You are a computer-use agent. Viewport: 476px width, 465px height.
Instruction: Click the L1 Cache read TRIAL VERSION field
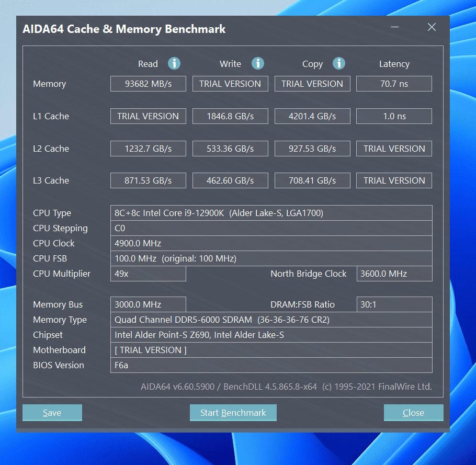coord(148,116)
